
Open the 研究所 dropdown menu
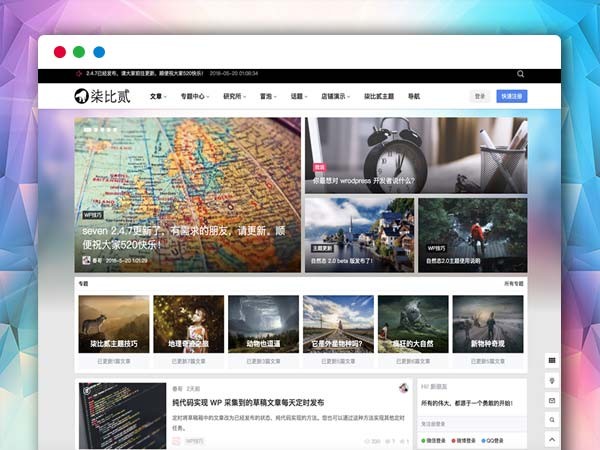coord(234,97)
